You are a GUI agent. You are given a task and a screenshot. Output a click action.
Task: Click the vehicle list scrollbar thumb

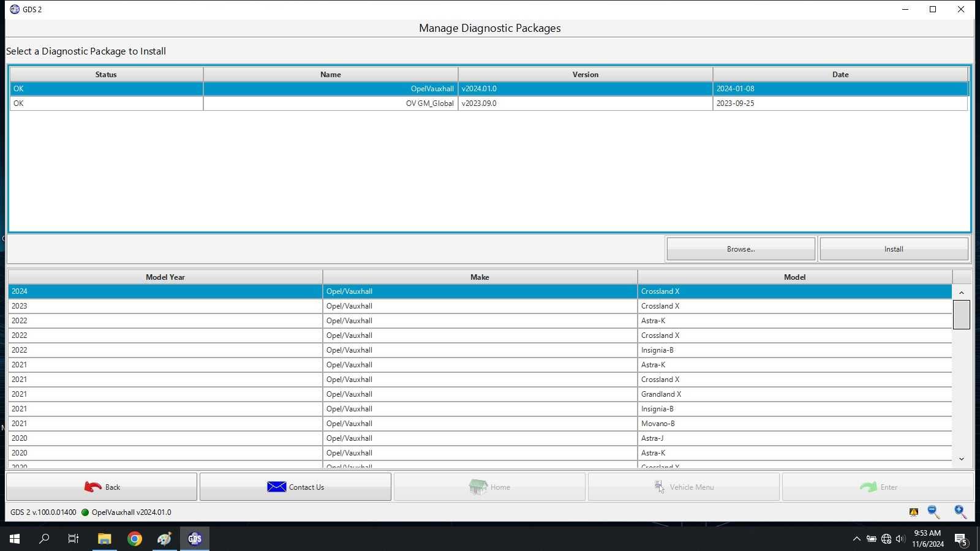(962, 314)
